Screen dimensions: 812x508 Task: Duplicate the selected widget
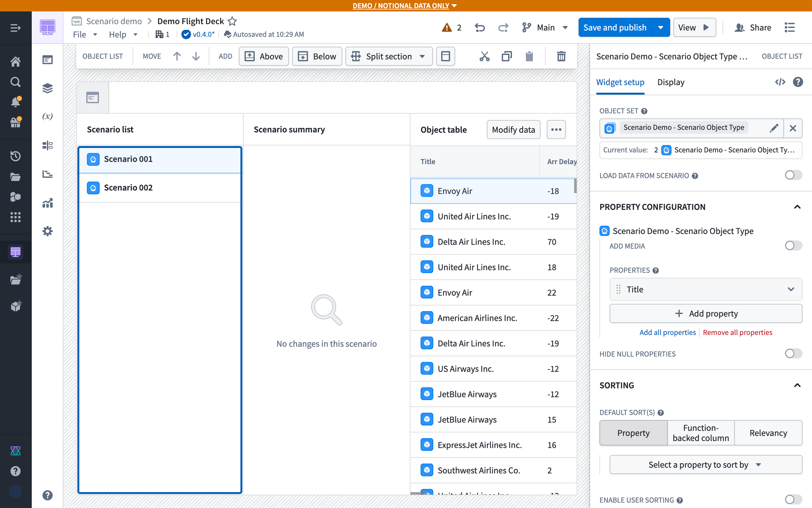pyautogui.click(x=507, y=56)
